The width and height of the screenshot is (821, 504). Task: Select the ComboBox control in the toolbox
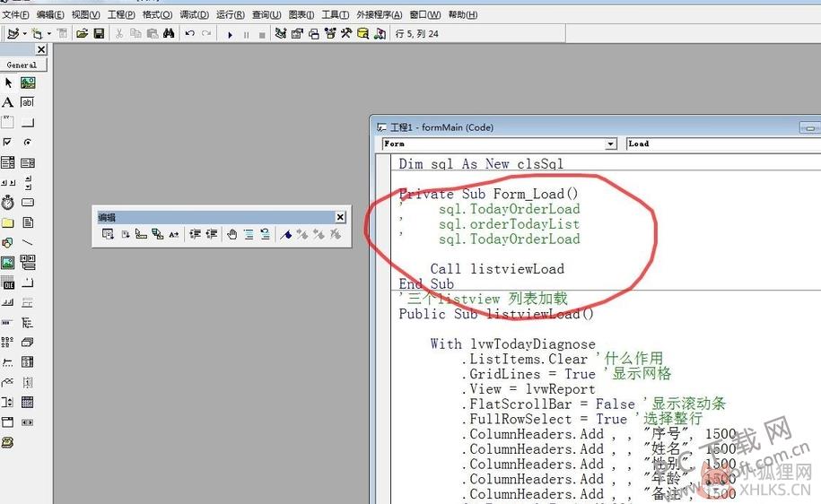[x=8, y=162]
